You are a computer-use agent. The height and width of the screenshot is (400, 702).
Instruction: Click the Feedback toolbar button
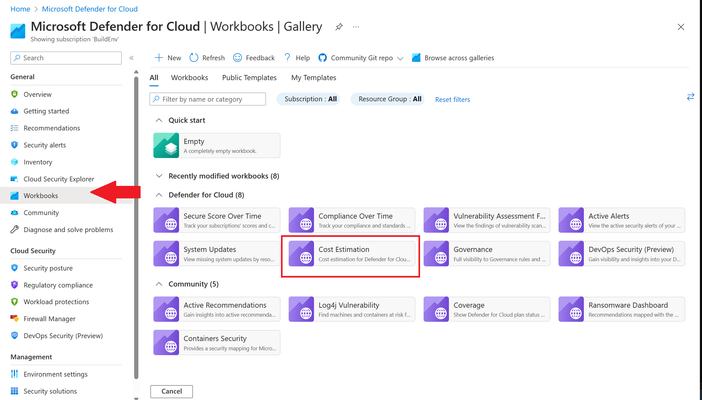pyautogui.click(x=254, y=58)
